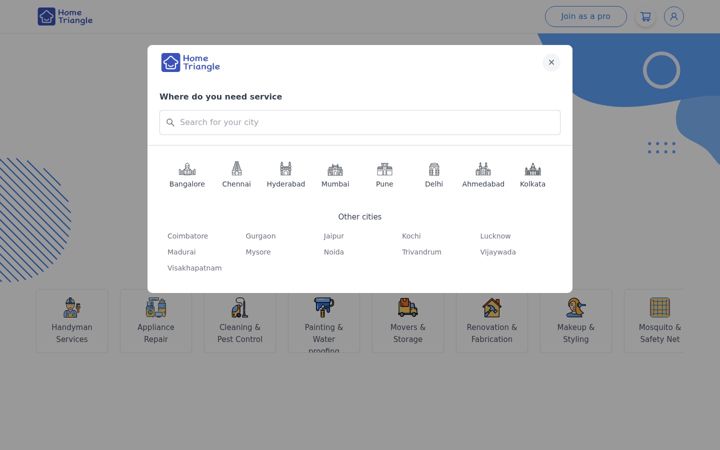The height and width of the screenshot is (450, 720).
Task: Click the Join as a pro button
Action: [585, 17]
